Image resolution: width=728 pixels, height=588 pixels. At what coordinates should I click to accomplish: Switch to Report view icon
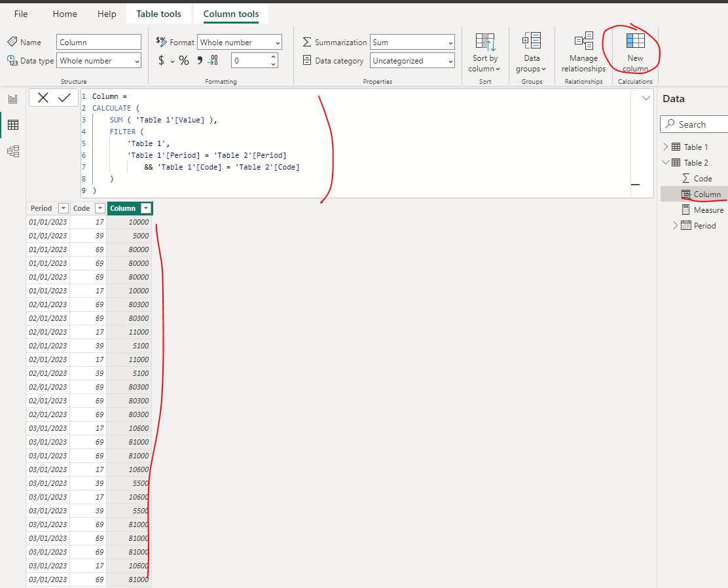coord(13,98)
